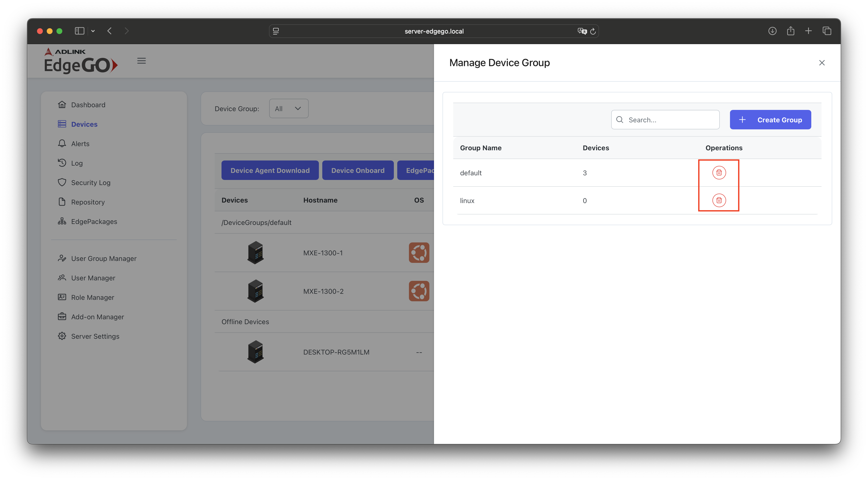
Task: Click the EdgePackages hierarchy icon
Action: point(62,221)
